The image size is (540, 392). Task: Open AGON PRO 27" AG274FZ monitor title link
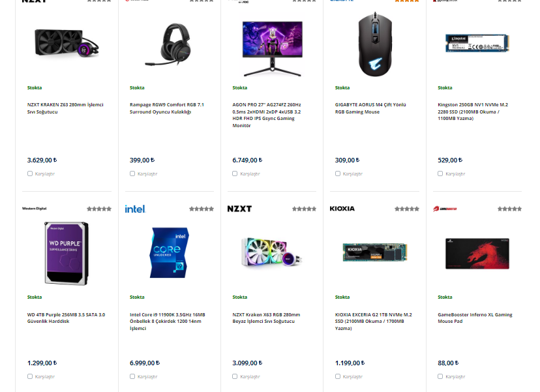pos(267,115)
